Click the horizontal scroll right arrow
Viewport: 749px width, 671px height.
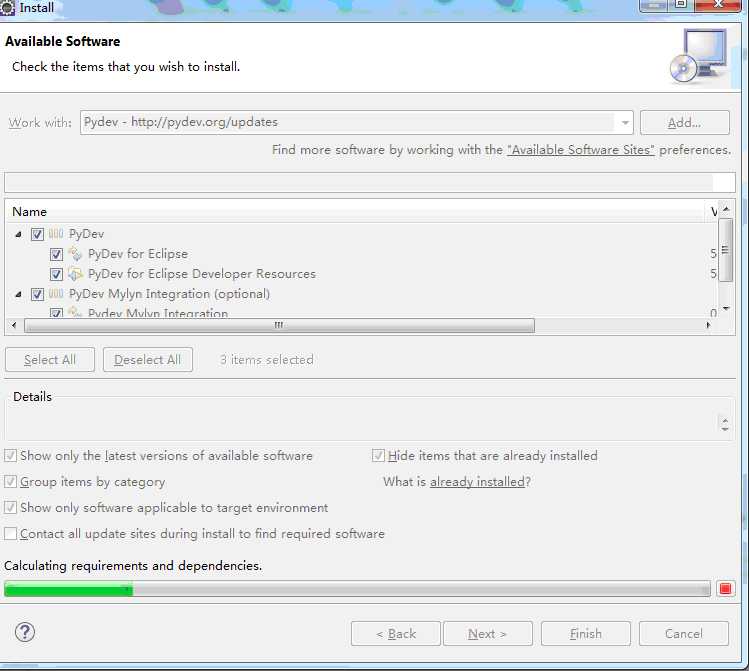pyautogui.click(x=708, y=325)
